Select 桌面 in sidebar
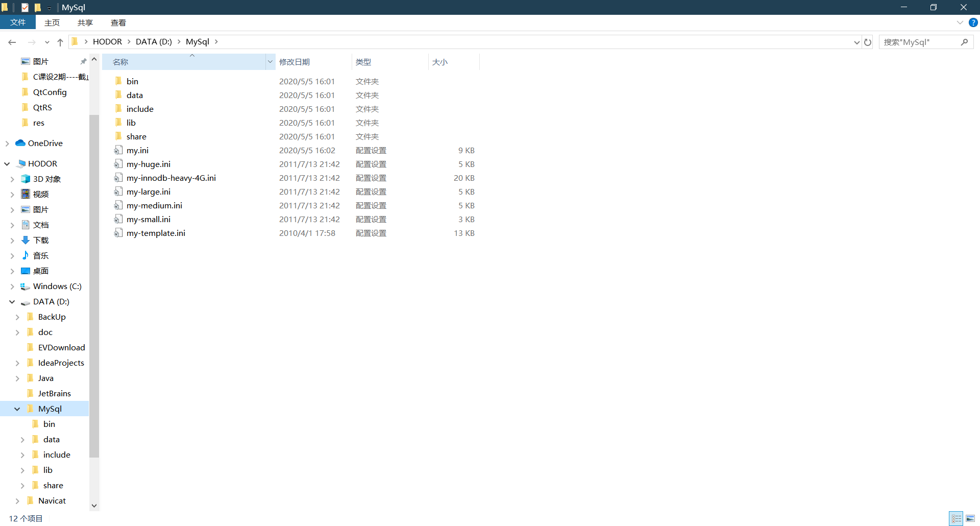Viewport: 980px width, 526px height. point(41,271)
